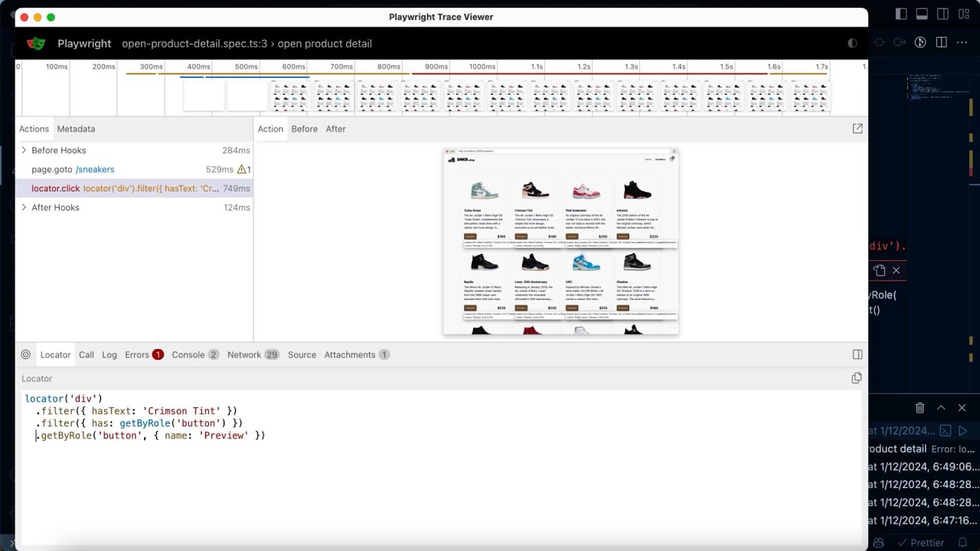Screen dimensions: 980x551
Task: Toggle secondary sidebar in VS Code window
Action: click(x=942, y=14)
